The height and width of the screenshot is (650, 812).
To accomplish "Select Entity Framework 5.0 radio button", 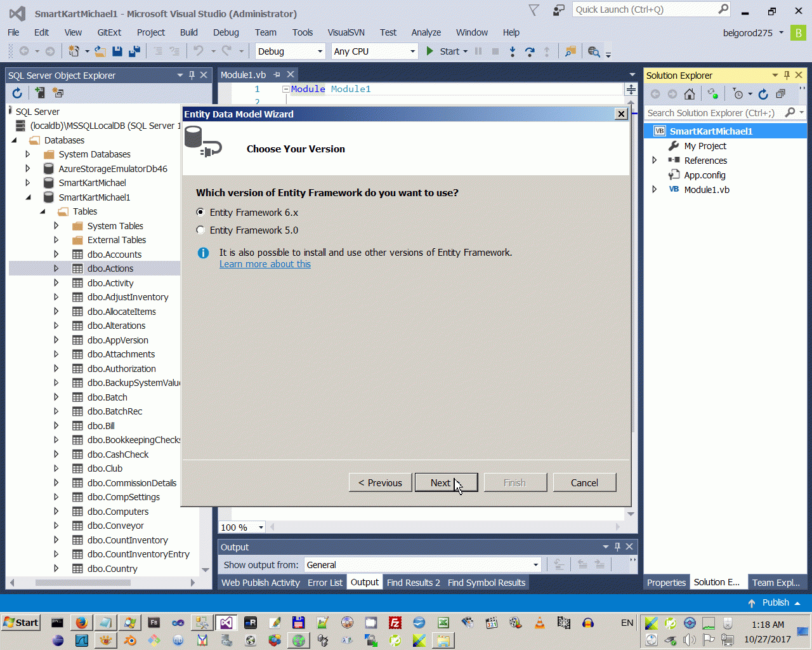I will (200, 230).
